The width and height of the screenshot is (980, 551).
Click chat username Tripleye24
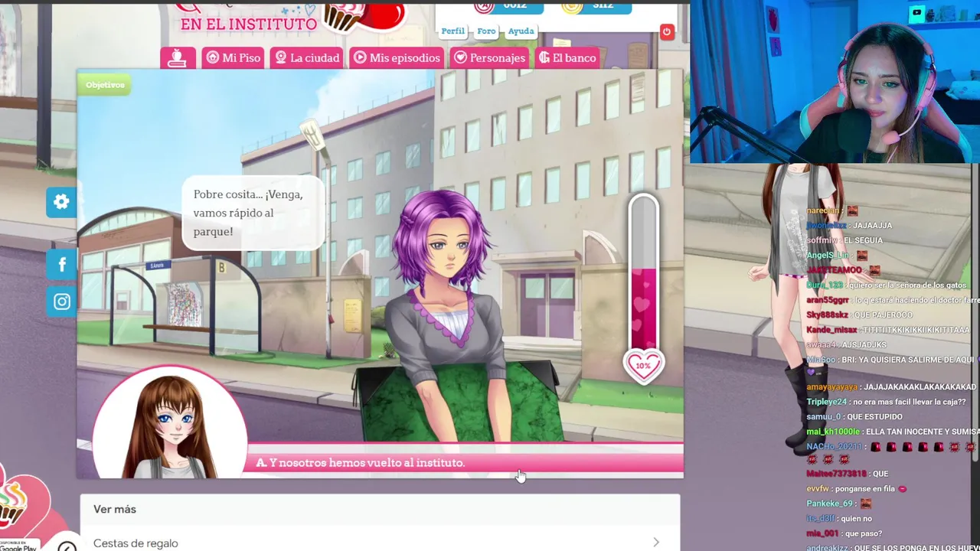(826, 402)
